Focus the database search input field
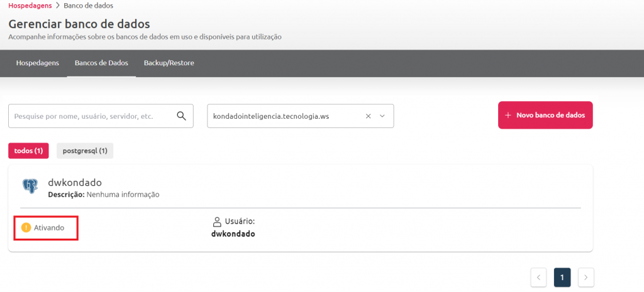Screen dimensions: 644x292 (x=91, y=116)
